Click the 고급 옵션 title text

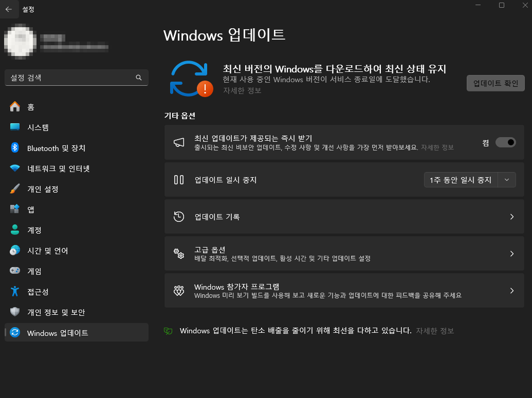click(210, 250)
